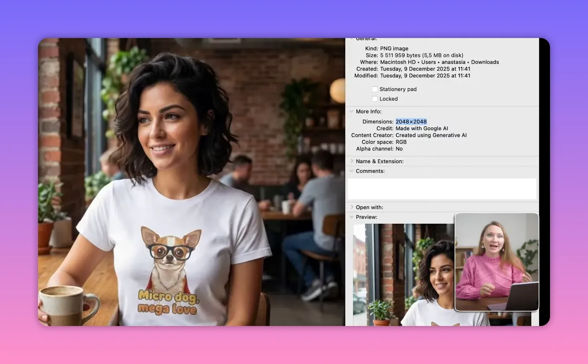
Task: Click the anastasia folder in the file path
Action: pyautogui.click(x=453, y=62)
